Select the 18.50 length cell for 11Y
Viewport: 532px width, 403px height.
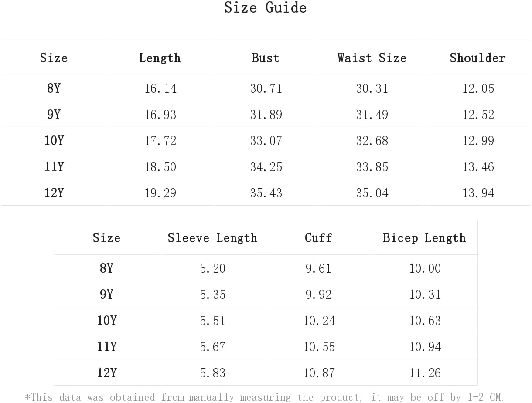[160, 167]
